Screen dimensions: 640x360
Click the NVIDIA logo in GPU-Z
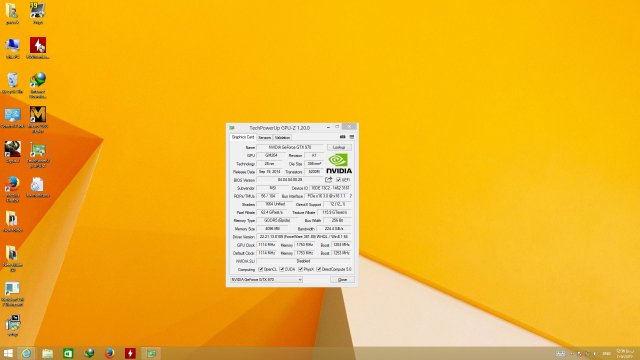tap(339, 163)
